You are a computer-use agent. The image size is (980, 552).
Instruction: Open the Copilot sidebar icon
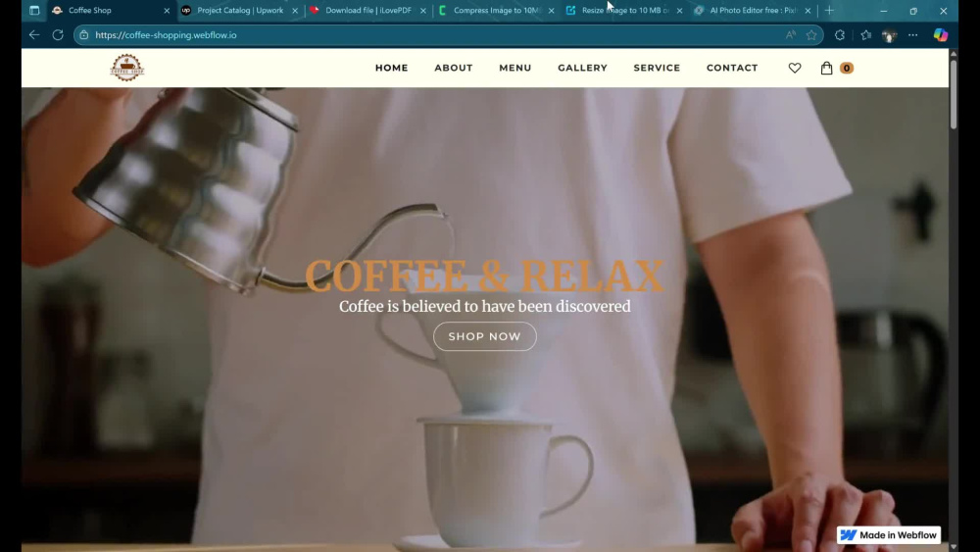pyautogui.click(x=940, y=35)
